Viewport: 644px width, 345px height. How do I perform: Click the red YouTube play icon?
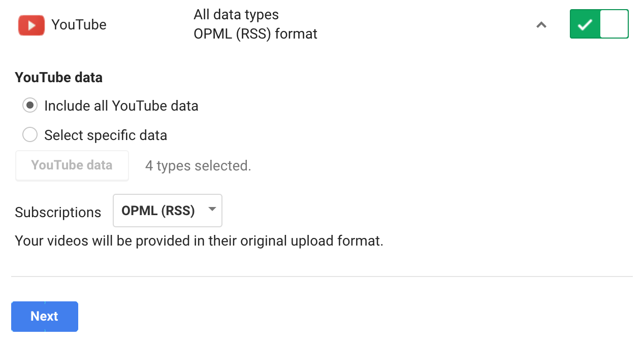(32, 25)
